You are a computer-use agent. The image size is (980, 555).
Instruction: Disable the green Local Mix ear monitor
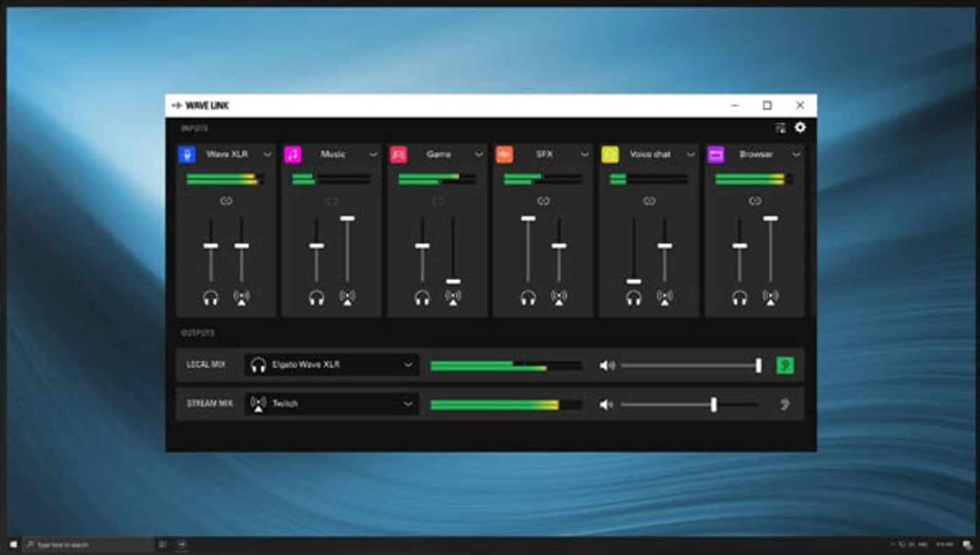(785, 365)
